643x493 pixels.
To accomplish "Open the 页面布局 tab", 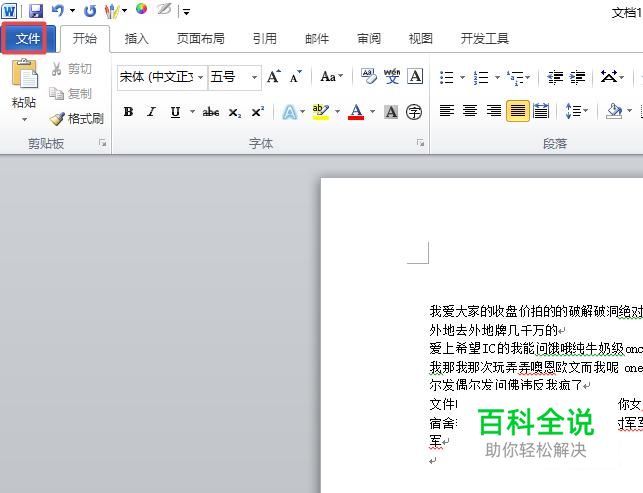I will (x=201, y=39).
